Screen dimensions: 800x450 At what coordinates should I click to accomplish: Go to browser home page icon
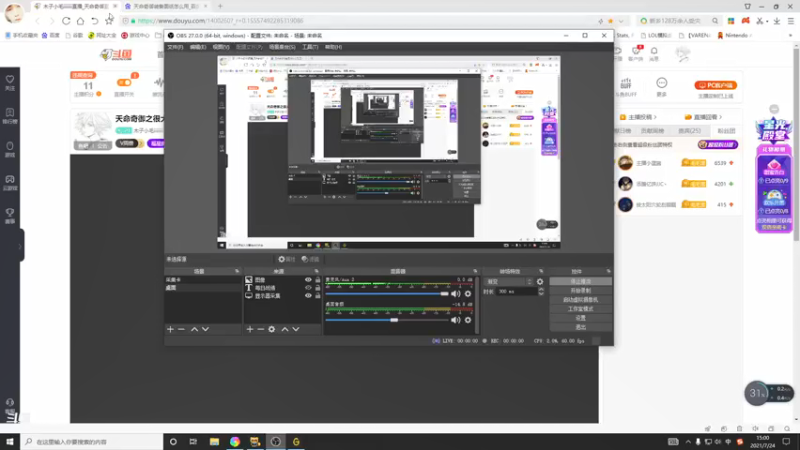[80, 21]
